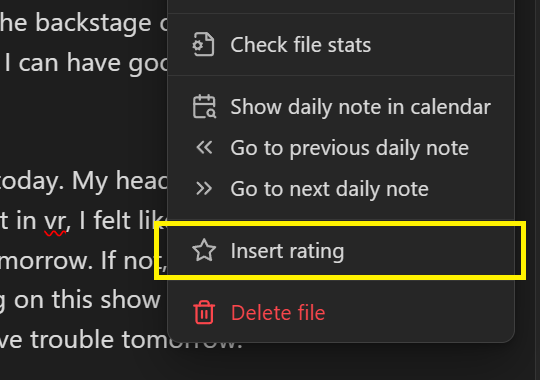
Task: Click the words on this show
Action: coord(87,300)
